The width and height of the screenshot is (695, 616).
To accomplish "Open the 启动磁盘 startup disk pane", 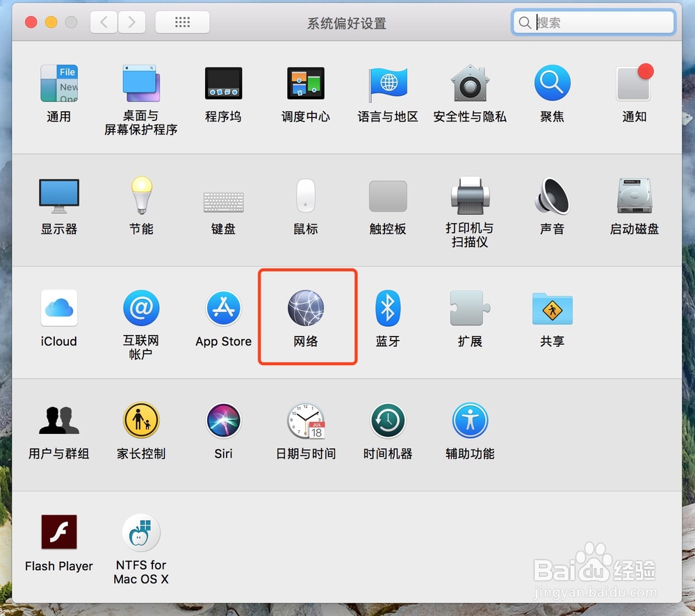I will tap(635, 195).
